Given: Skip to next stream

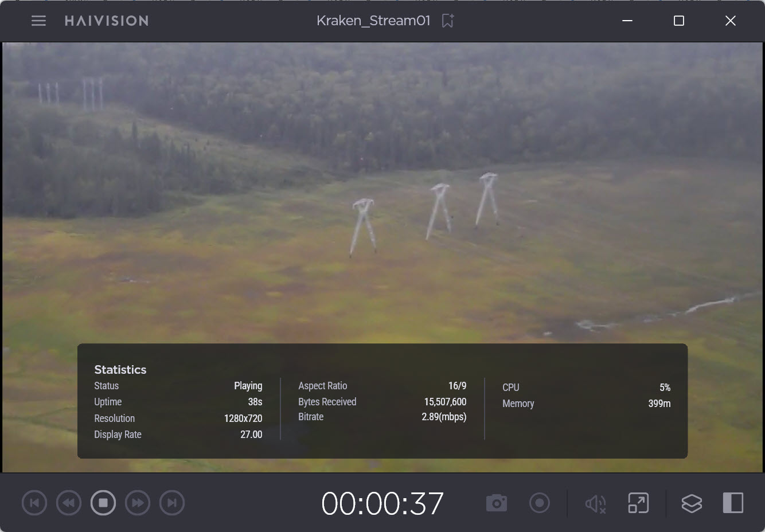Looking at the screenshot, I should click(172, 503).
